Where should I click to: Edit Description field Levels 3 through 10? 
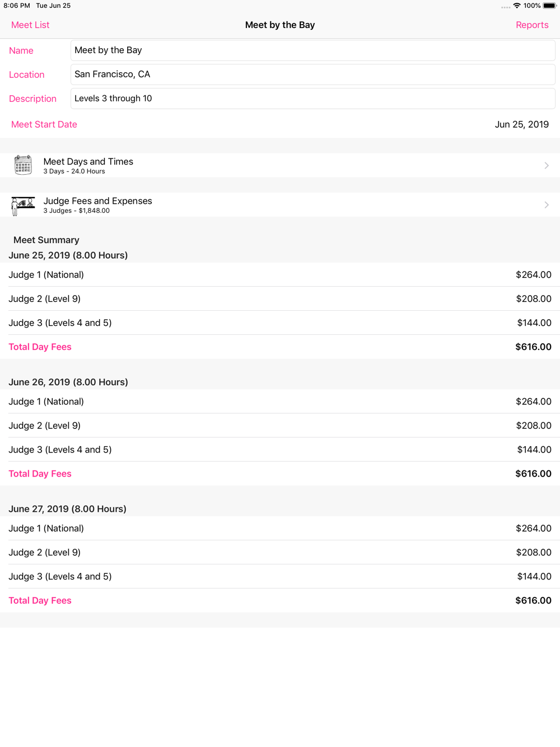[x=312, y=99]
